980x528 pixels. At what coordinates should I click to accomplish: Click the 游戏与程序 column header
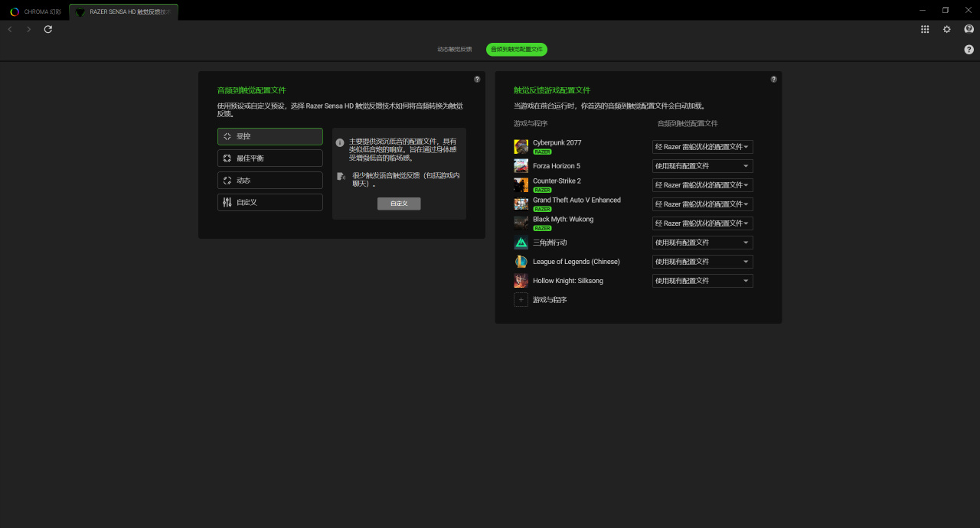(x=531, y=123)
